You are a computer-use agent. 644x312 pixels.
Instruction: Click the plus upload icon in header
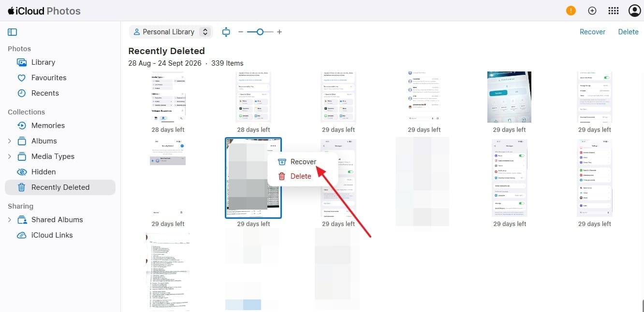pos(592,11)
